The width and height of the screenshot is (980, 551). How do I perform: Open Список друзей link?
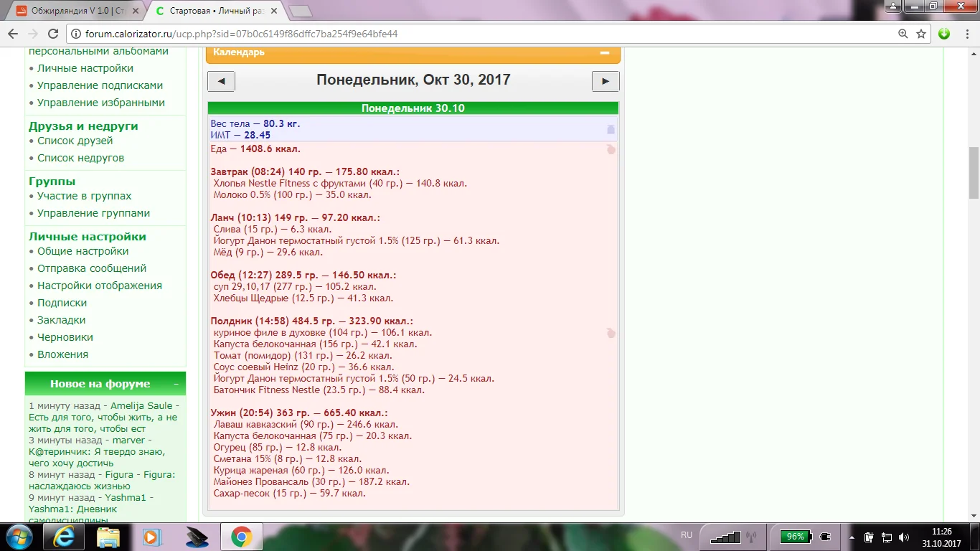point(75,141)
